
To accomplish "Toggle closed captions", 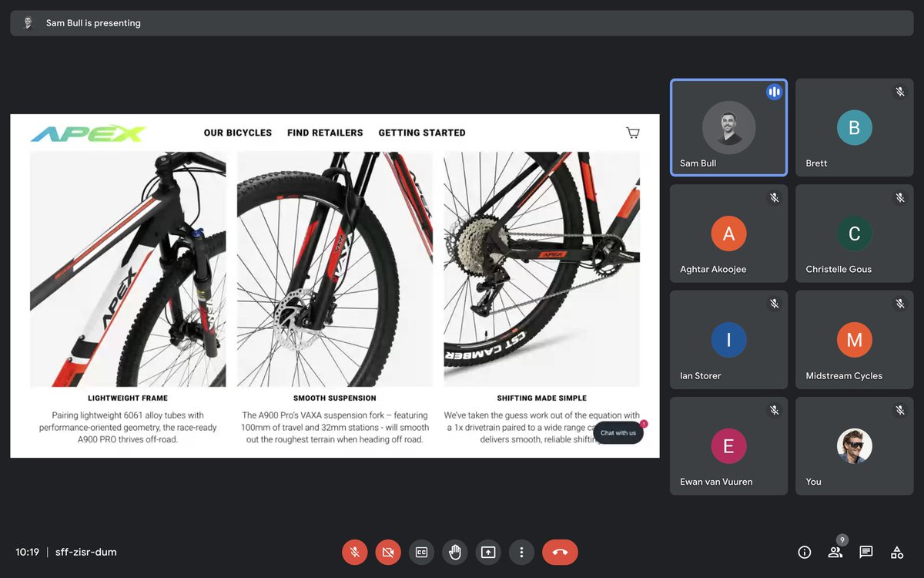I will [421, 552].
